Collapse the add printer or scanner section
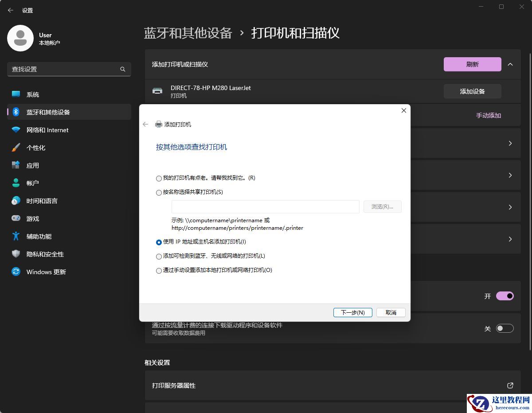The width and height of the screenshot is (532, 413). [510, 64]
